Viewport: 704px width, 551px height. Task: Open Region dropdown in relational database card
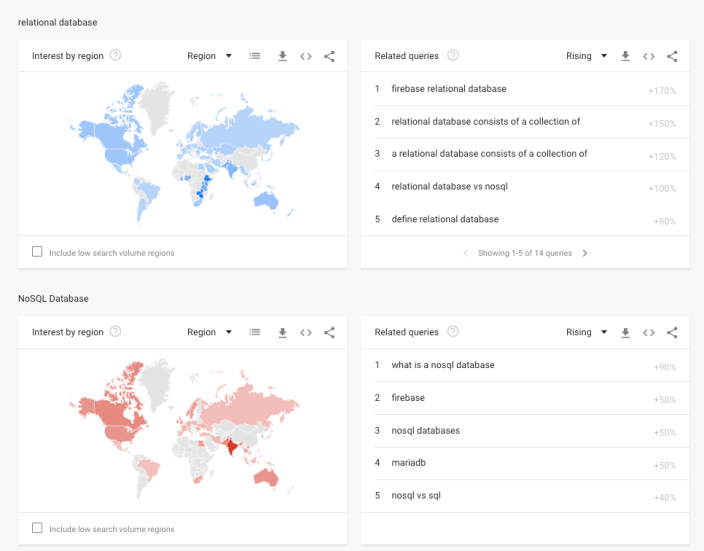click(x=210, y=56)
